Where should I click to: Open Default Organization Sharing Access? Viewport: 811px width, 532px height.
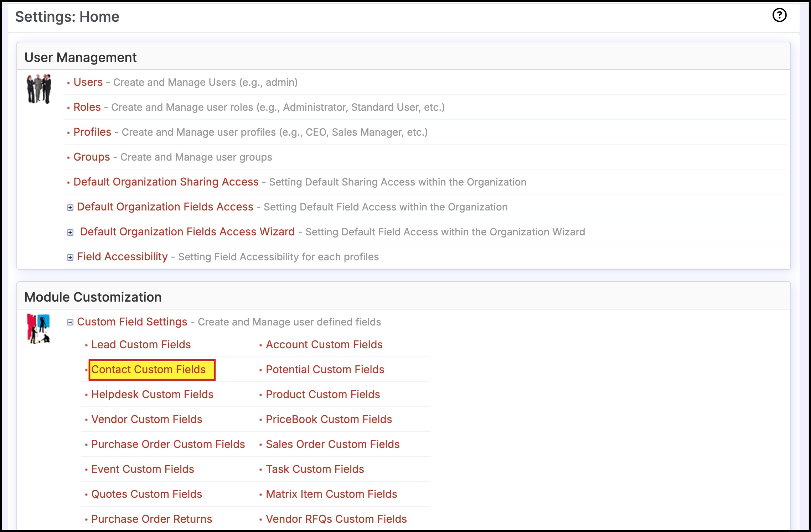click(166, 182)
